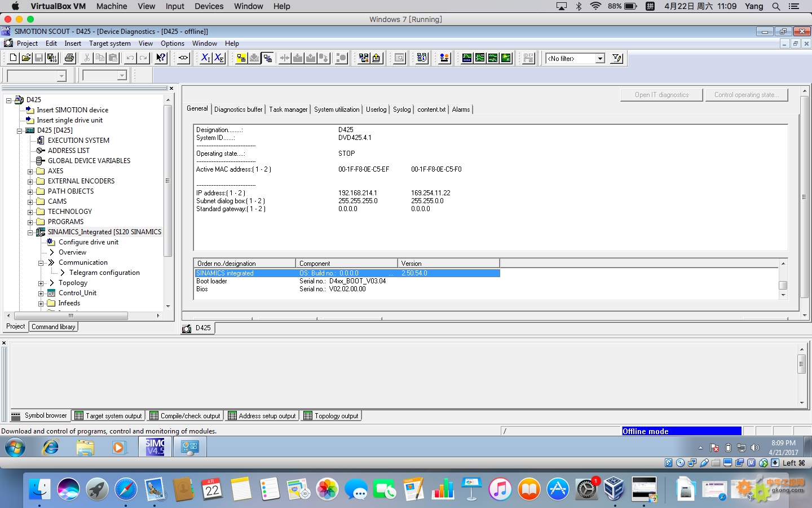Expand the AXES folder
The height and width of the screenshot is (508, 812).
(30, 171)
